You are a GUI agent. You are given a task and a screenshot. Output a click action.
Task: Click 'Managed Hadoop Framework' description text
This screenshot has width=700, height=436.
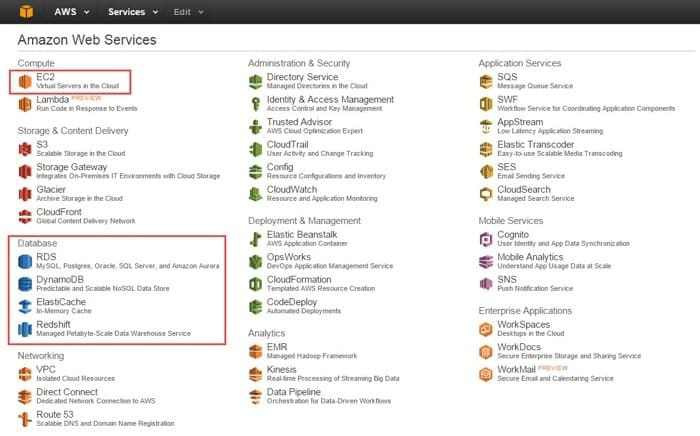312,356
